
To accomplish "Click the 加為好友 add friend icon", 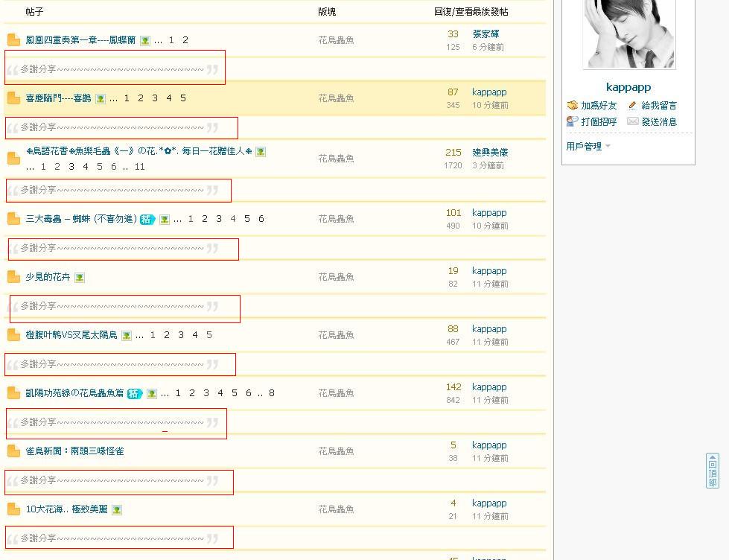I will 572,106.
